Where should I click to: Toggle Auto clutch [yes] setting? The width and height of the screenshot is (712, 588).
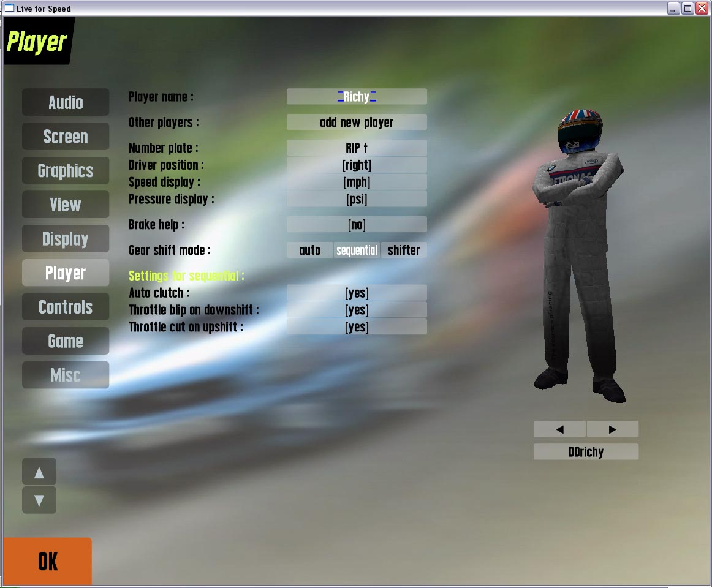(357, 293)
